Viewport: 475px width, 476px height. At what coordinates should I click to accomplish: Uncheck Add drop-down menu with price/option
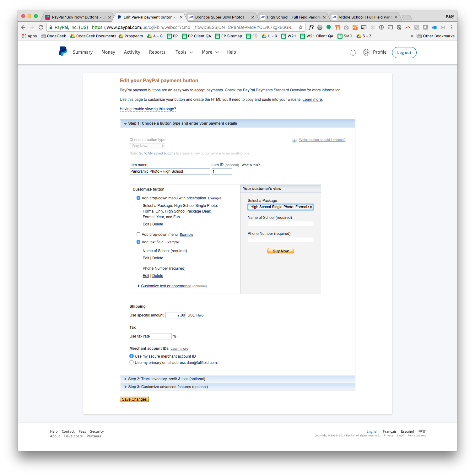(x=138, y=198)
